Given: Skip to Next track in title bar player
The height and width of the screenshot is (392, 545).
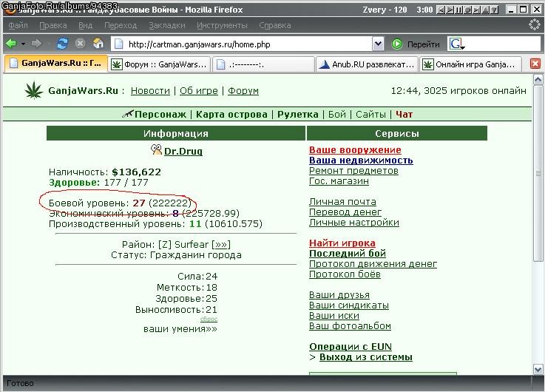Looking at the screenshot, I should click(x=476, y=10).
